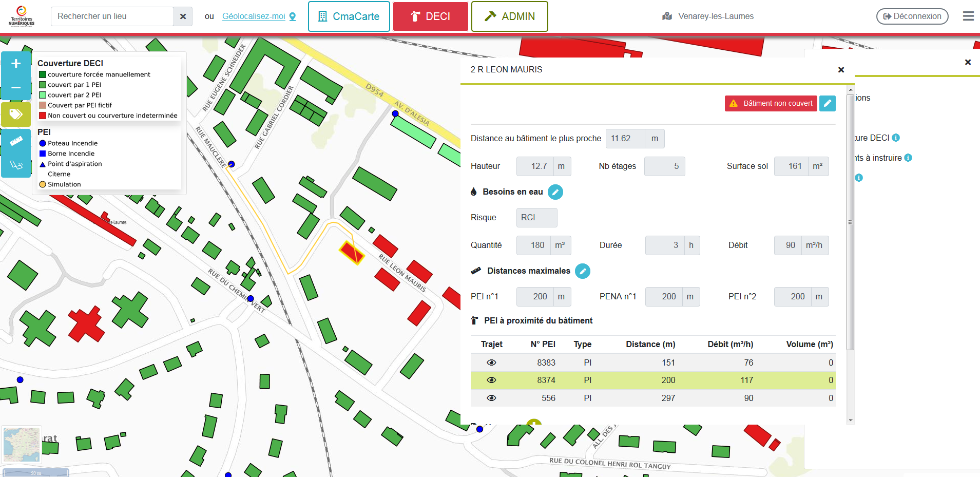Open the hamburger menu at top right
Screen dimensions: 980x477
(x=968, y=16)
